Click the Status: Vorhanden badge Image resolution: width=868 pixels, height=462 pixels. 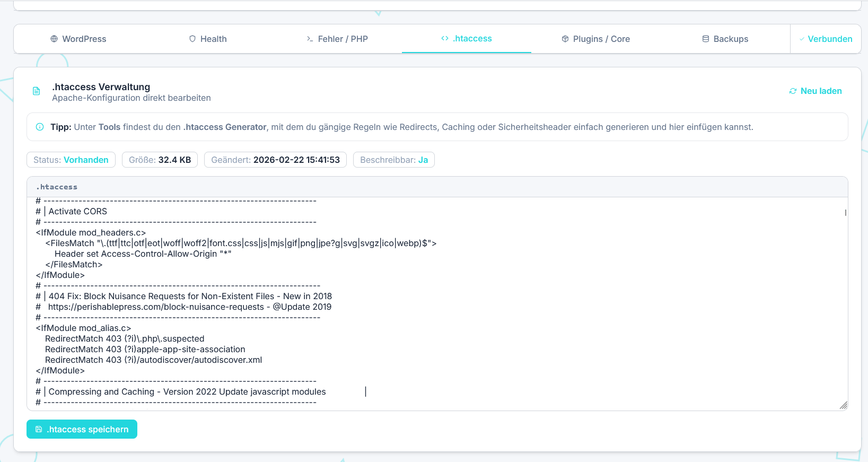pyautogui.click(x=71, y=160)
